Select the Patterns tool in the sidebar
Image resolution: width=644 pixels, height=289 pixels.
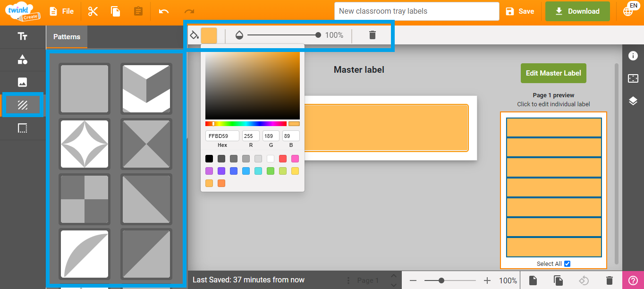tap(22, 105)
